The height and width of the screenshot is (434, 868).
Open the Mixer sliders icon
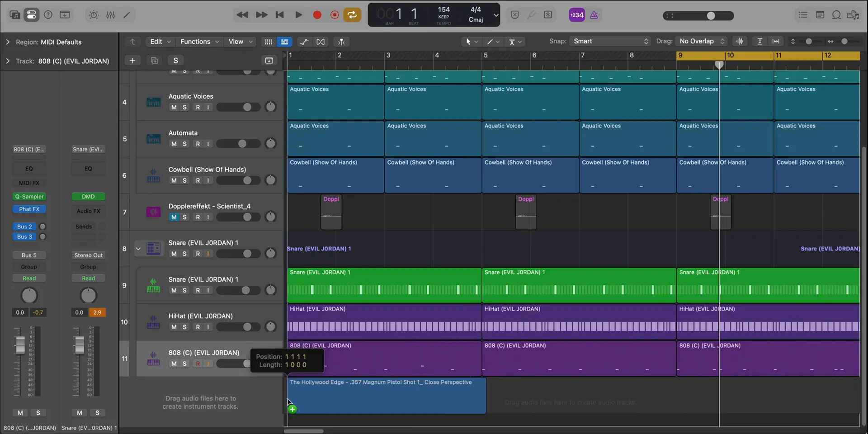[x=110, y=15]
